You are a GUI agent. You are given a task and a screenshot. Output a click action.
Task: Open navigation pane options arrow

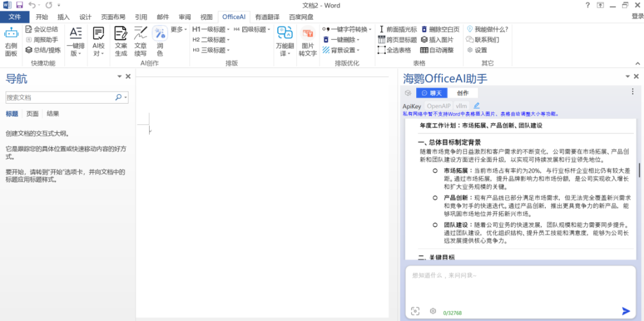click(x=119, y=77)
